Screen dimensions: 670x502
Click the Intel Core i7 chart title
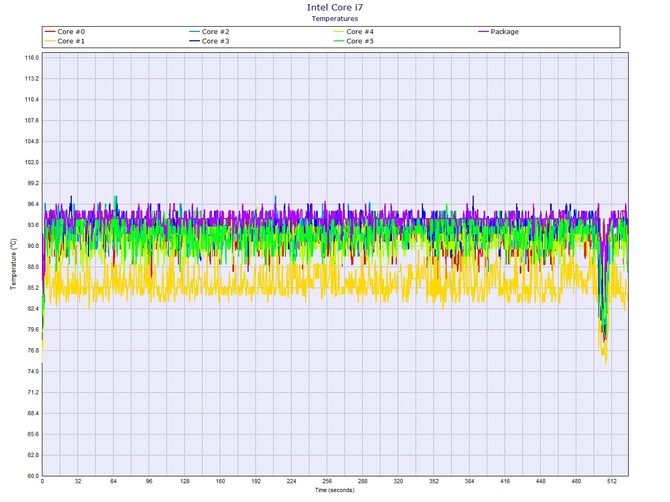click(335, 7)
